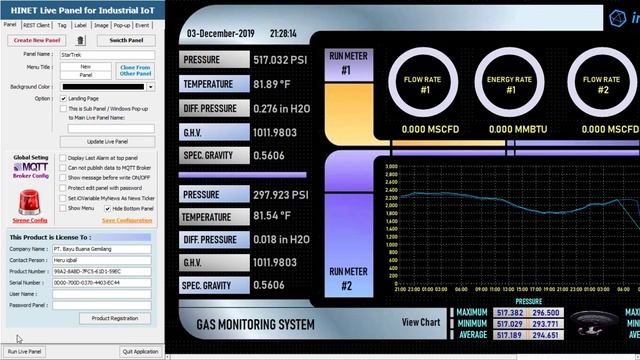Click Save Configuration link
The width and height of the screenshot is (640, 360).
point(127,220)
